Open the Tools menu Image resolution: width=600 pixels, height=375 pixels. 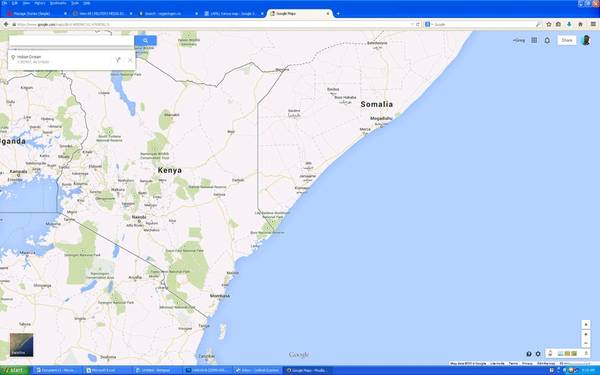[75, 3]
